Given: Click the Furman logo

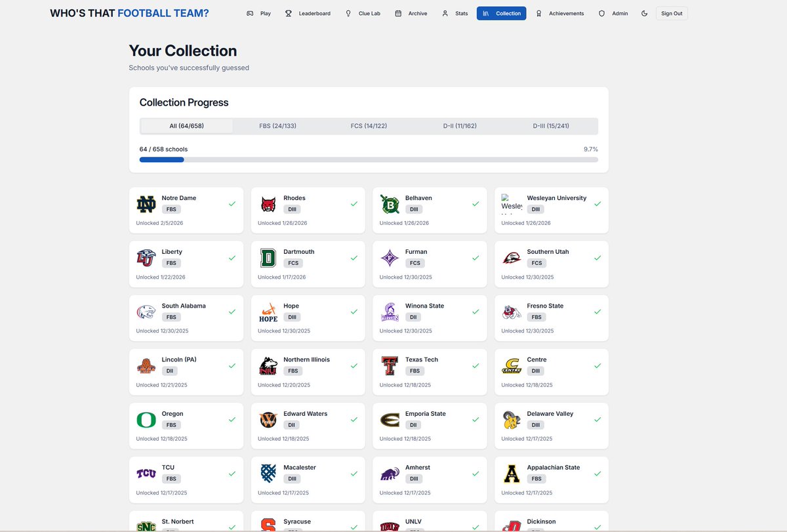Looking at the screenshot, I should click(x=390, y=258).
